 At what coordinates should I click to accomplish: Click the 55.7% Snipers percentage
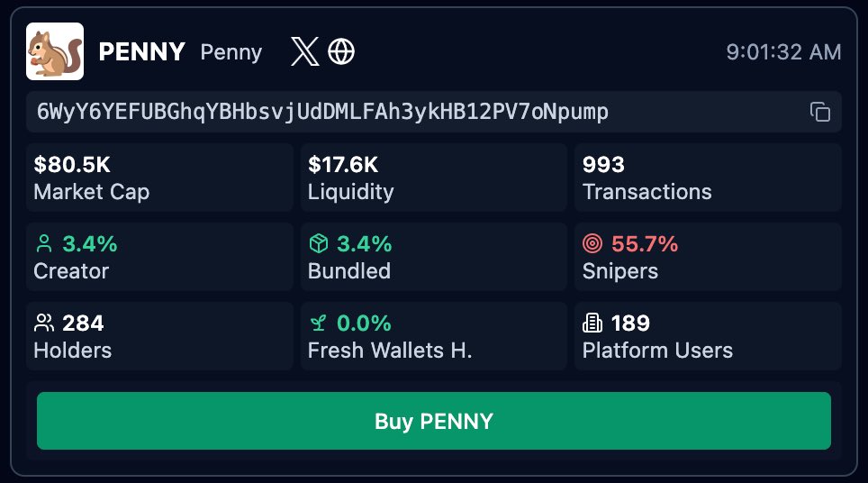click(x=645, y=244)
